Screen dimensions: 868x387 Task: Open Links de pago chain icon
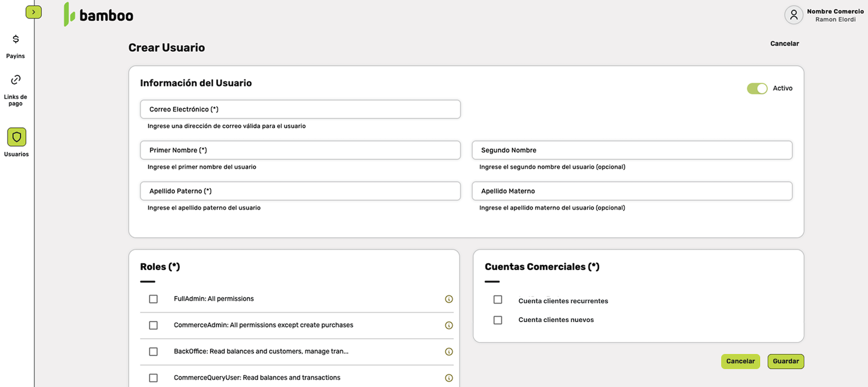(x=16, y=80)
